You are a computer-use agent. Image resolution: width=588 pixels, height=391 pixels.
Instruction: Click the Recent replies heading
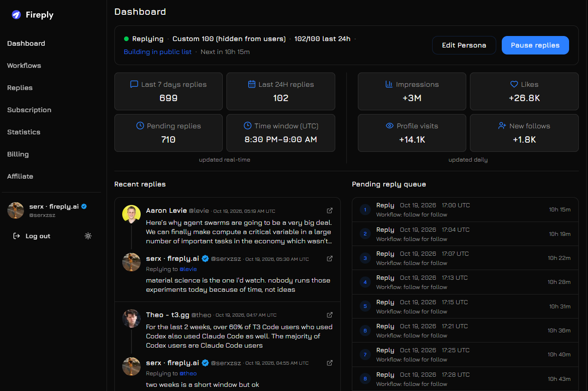click(x=140, y=184)
